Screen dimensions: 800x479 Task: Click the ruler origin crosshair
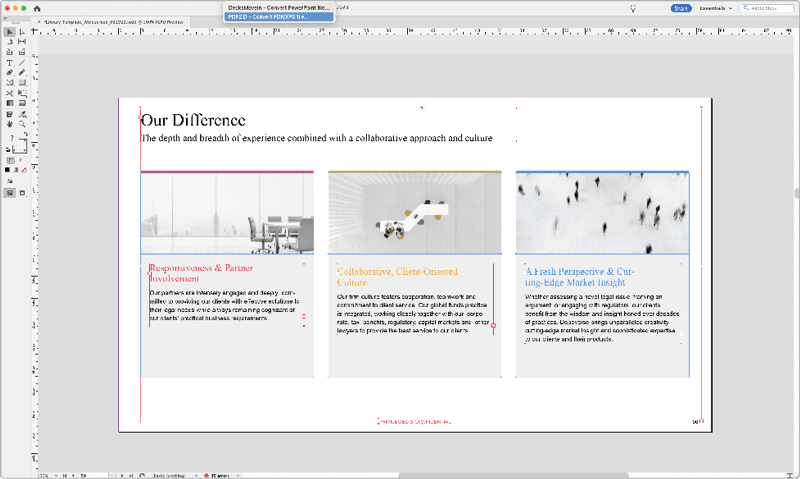(34, 31)
